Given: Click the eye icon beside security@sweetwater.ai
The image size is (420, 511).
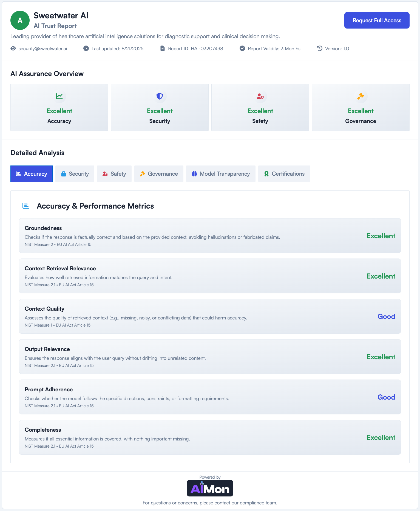Looking at the screenshot, I should click(13, 49).
